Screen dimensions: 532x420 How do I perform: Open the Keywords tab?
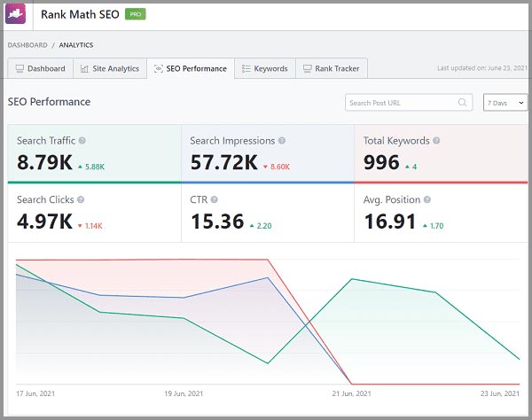click(x=265, y=68)
